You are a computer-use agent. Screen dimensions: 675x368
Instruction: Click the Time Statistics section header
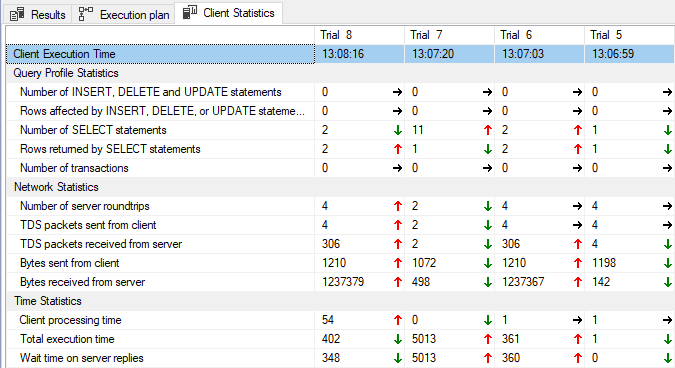[48, 301]
